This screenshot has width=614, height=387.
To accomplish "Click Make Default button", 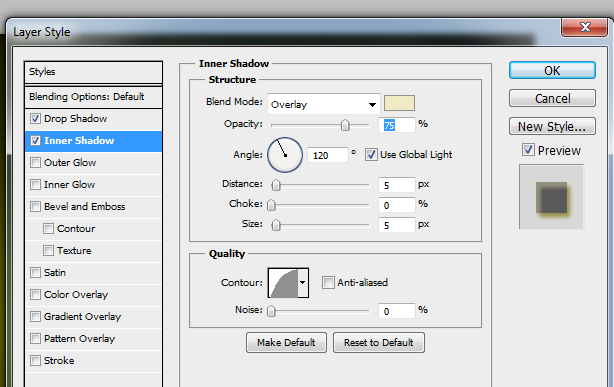I will click(x=286, y=343).
